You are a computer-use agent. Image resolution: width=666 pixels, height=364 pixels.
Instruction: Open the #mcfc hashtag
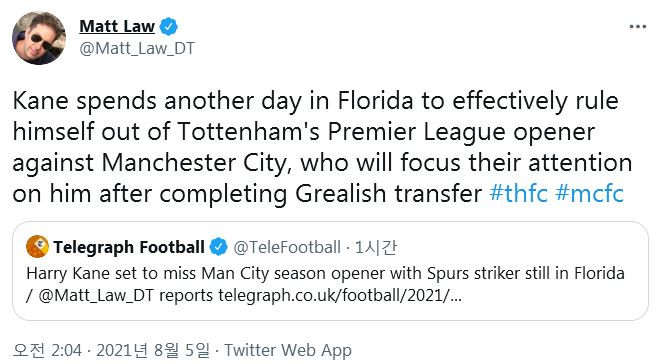pos(589,194)
